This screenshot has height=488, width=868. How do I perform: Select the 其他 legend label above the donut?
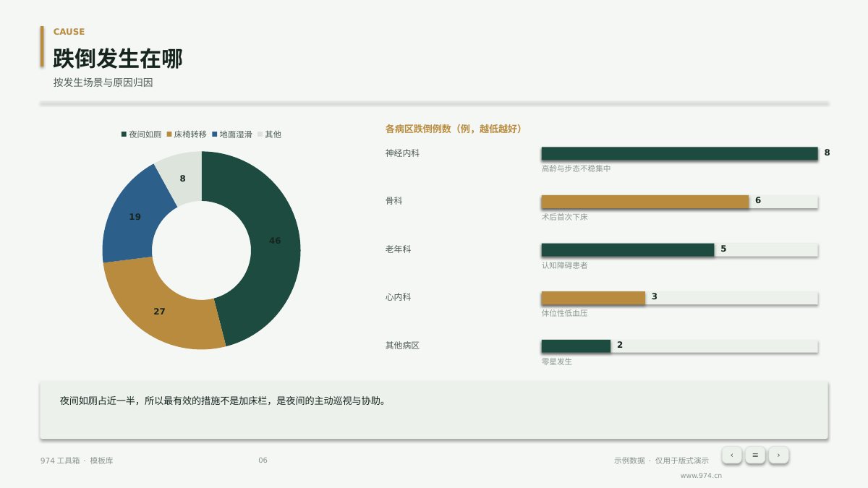coord(273,134)
